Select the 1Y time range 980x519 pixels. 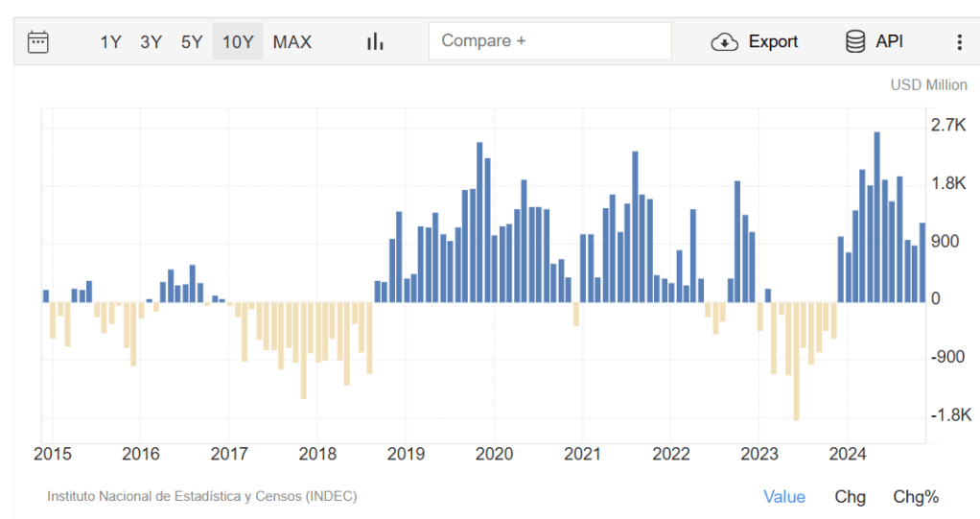pos(111,41)
